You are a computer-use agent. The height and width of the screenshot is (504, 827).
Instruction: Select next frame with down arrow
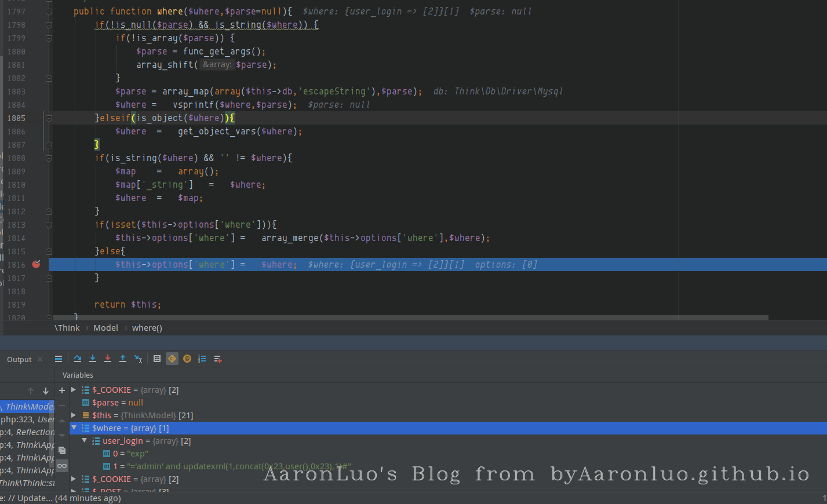[46, 391]
